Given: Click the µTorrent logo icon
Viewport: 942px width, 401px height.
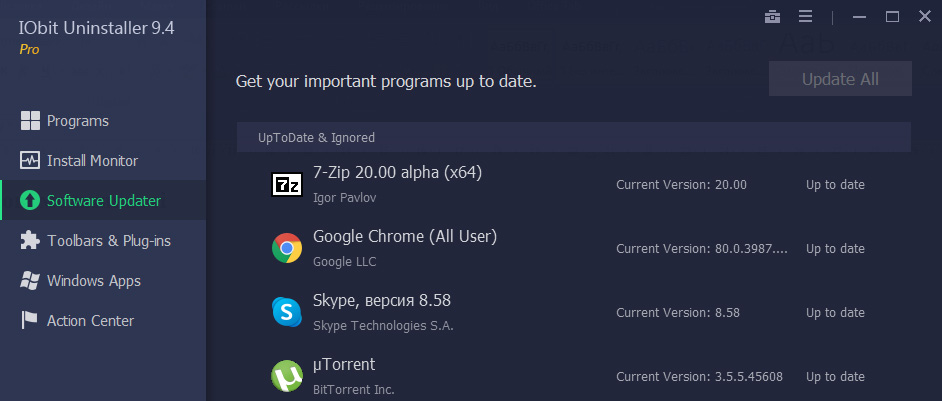Looking at the screenshot, I should (x=287, y=376).
